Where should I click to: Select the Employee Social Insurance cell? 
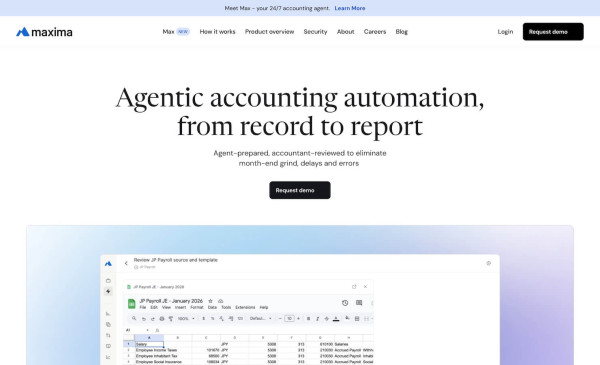point(158,362)
